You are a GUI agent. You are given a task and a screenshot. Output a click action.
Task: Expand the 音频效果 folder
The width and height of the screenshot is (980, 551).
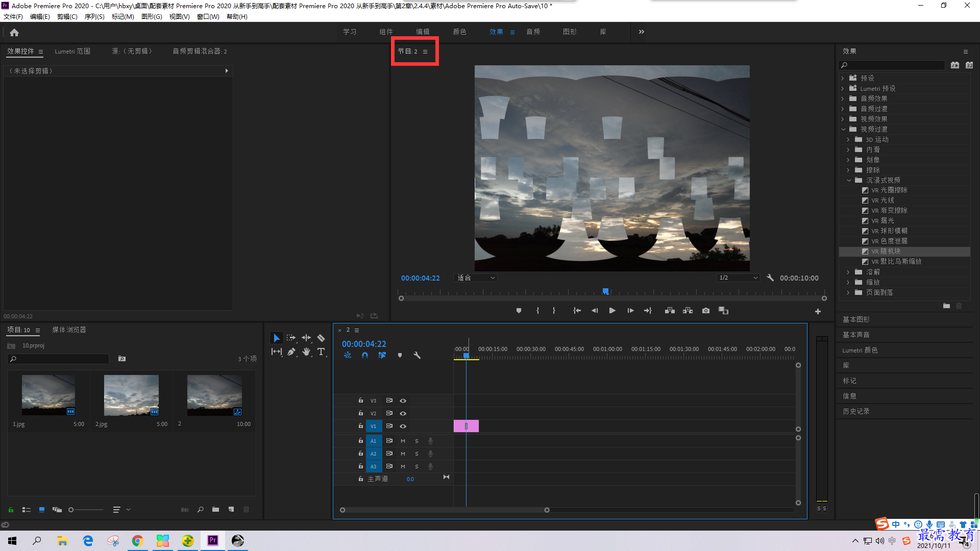pos(843,98)
